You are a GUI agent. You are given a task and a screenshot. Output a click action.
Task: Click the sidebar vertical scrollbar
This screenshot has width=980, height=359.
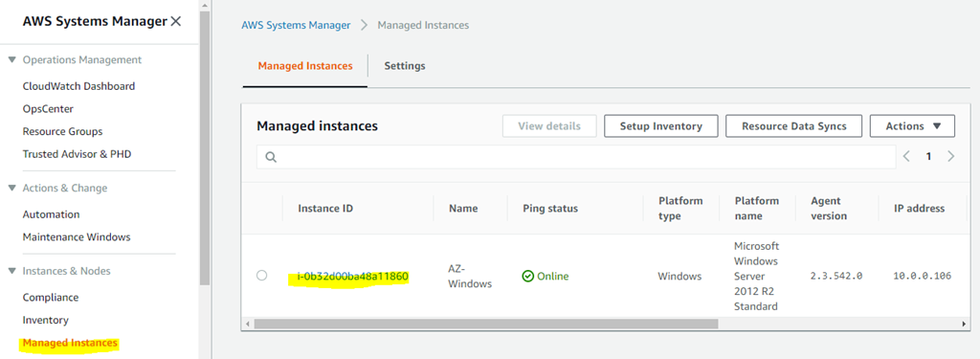tap(205, 147)
